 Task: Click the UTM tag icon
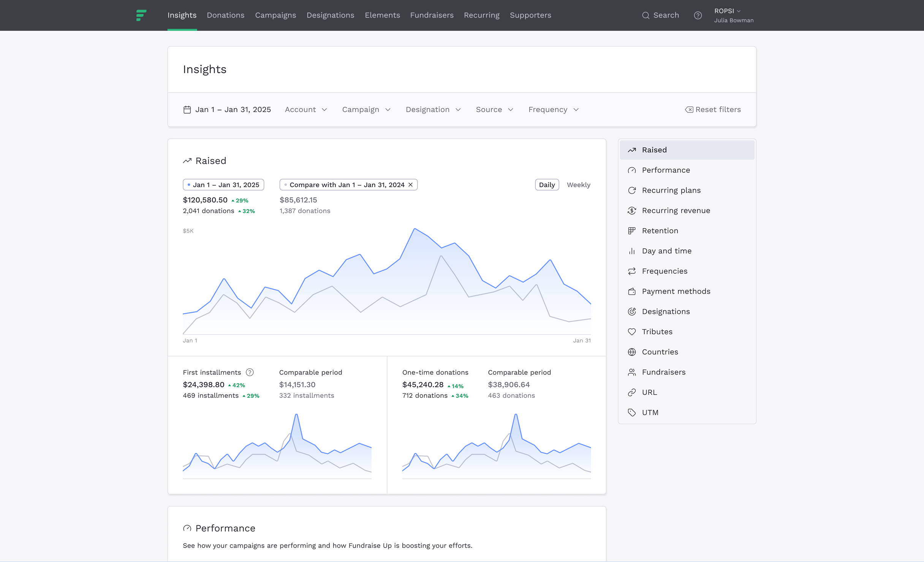coord(632,413)
